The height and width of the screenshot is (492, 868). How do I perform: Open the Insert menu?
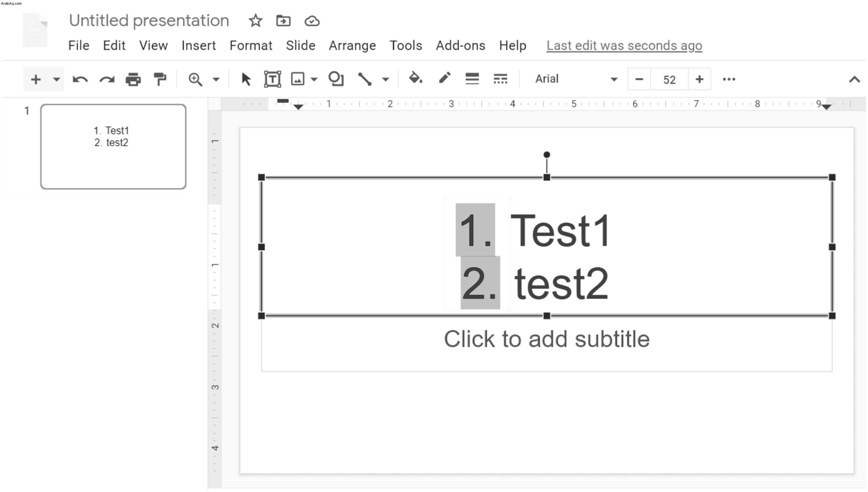tap(199, 45)
